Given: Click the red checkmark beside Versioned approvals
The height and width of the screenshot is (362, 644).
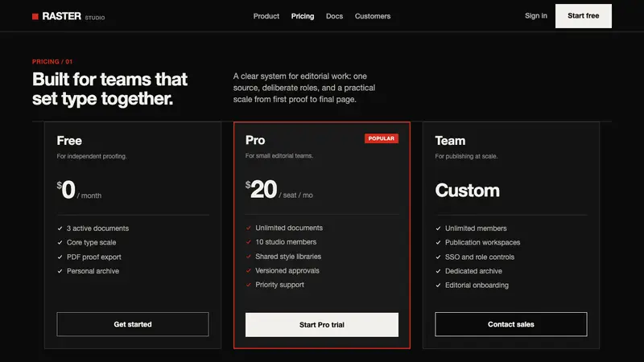Looking at the screenshot, I should pyautogui.click(x=249, y=270).
